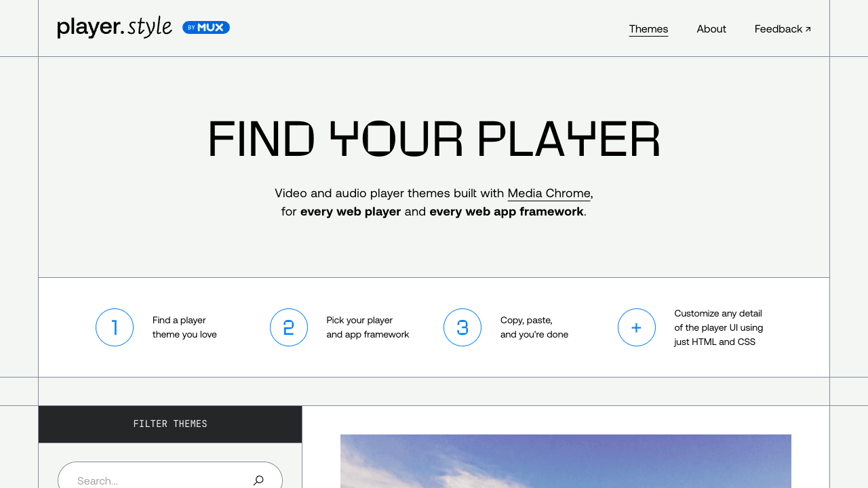Go to the Themes nav item

pyautogui.click(x=648, y=28)
